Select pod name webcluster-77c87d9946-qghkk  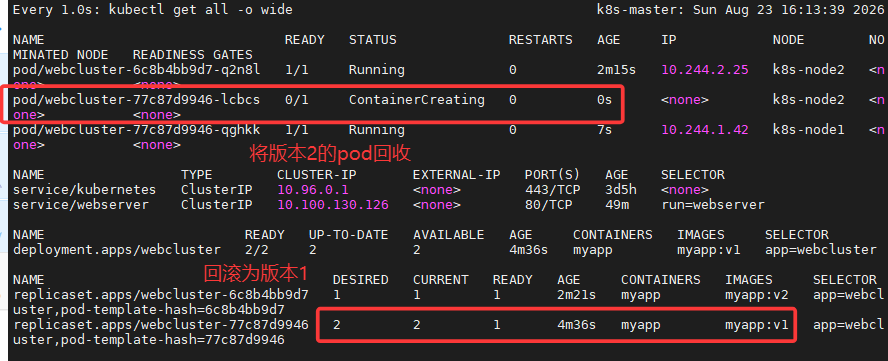136,130
